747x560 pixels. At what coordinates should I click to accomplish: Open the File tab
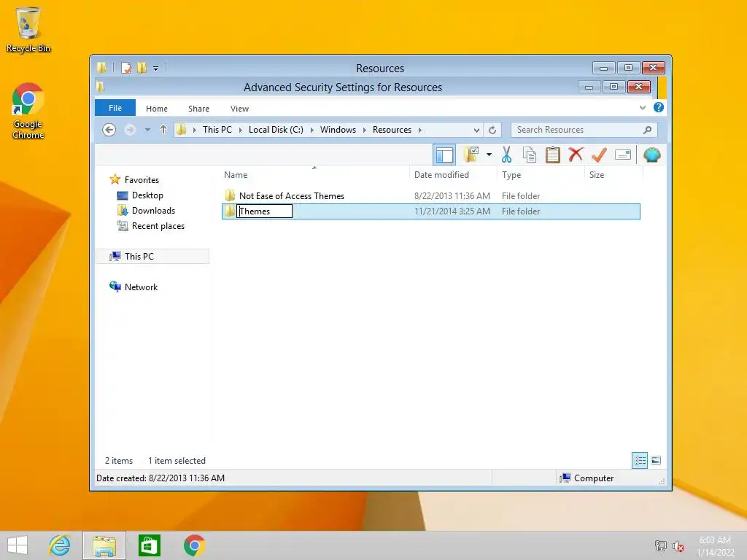pyautogui.click(x=115, y=108)
